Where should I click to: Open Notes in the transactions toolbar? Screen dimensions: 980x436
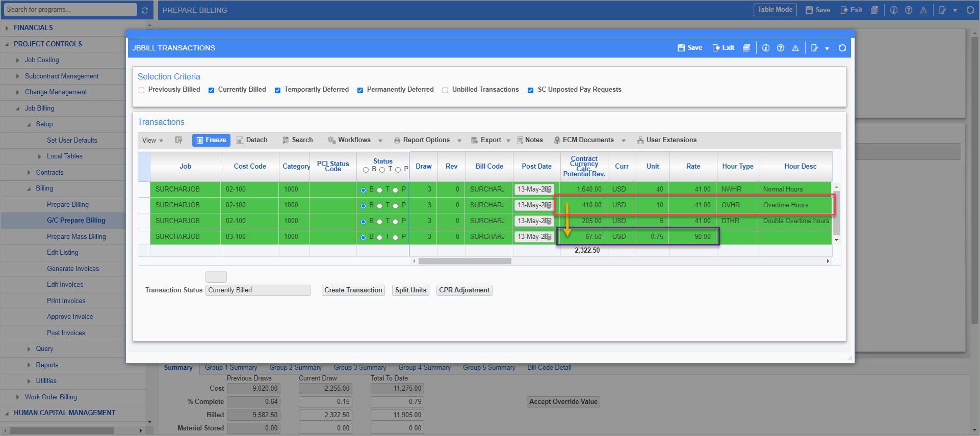pos(530,140)
